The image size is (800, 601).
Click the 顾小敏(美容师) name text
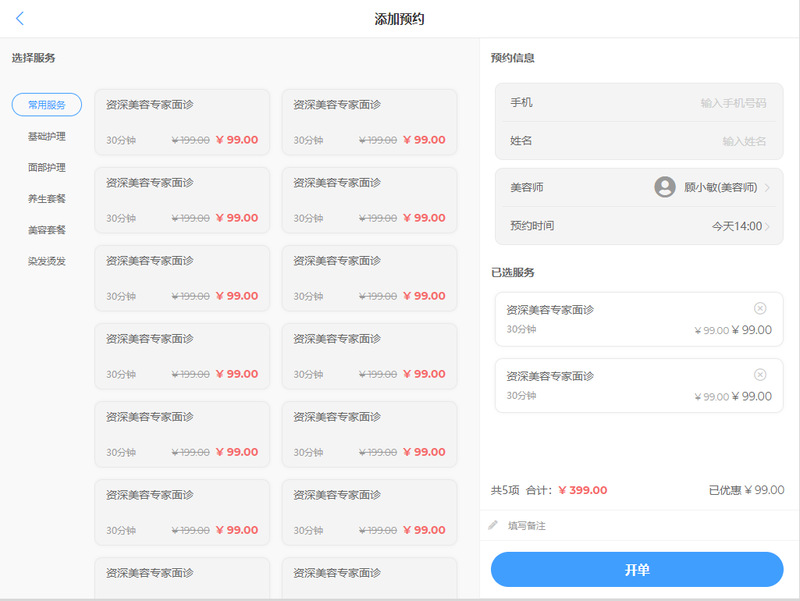[x=720, y=187]
